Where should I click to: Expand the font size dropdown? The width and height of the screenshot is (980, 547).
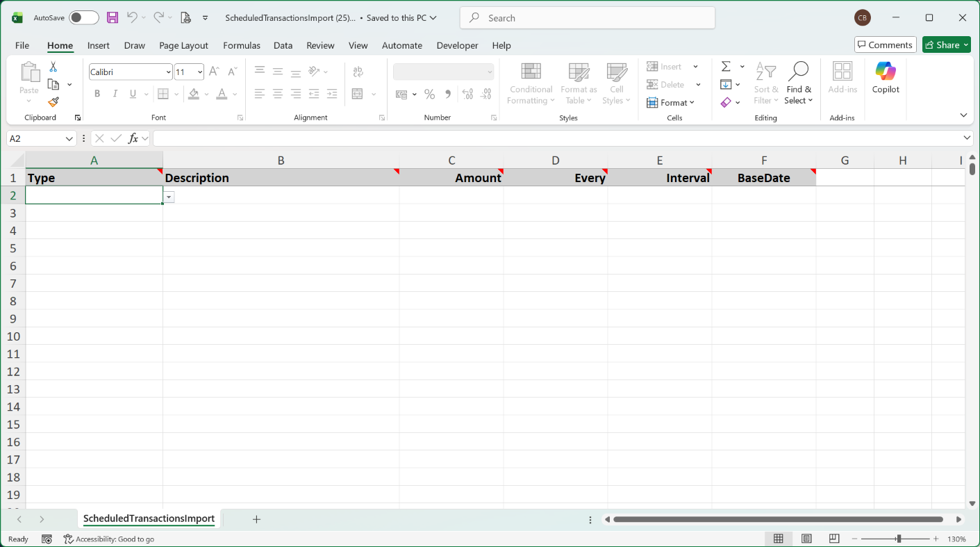[200, 72]
